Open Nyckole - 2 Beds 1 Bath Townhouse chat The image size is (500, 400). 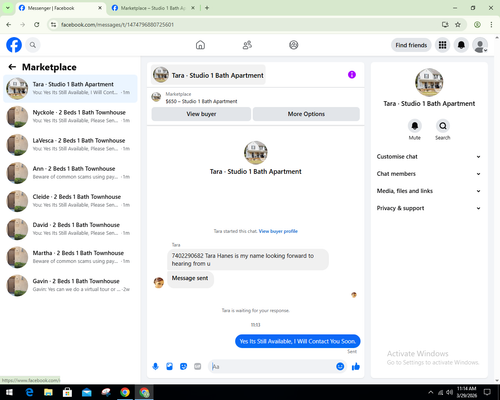coord(70,116)
